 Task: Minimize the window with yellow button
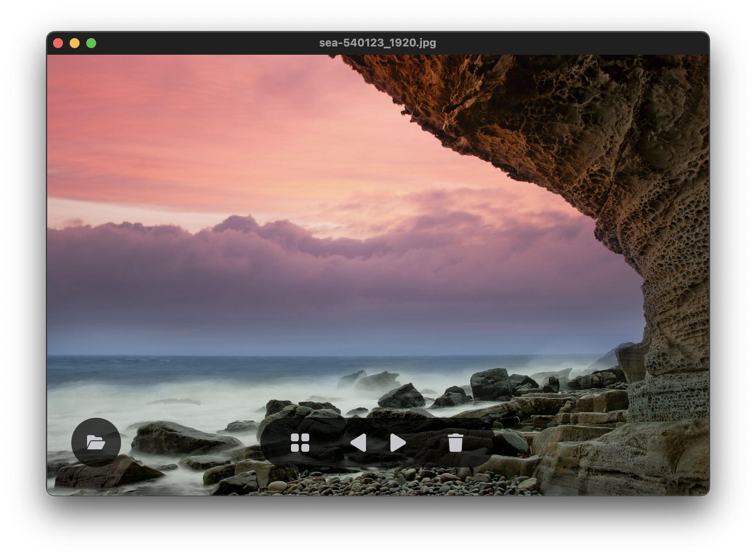click(75, 43)
